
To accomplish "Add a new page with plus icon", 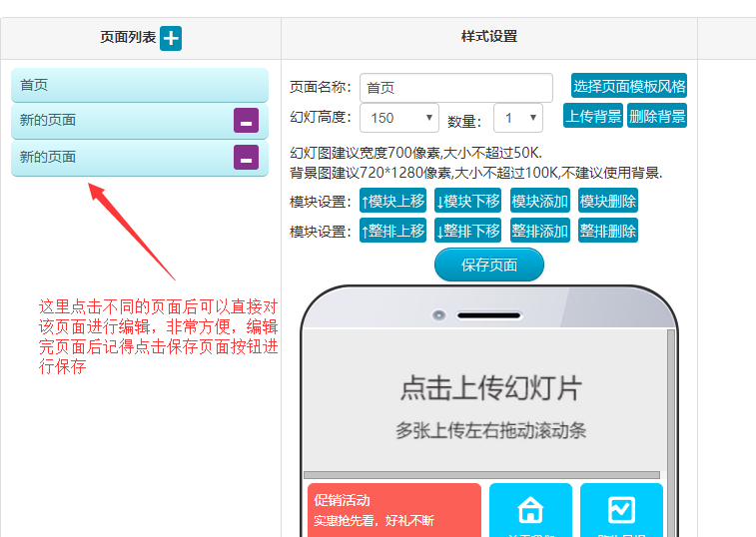I will point(171,38).
